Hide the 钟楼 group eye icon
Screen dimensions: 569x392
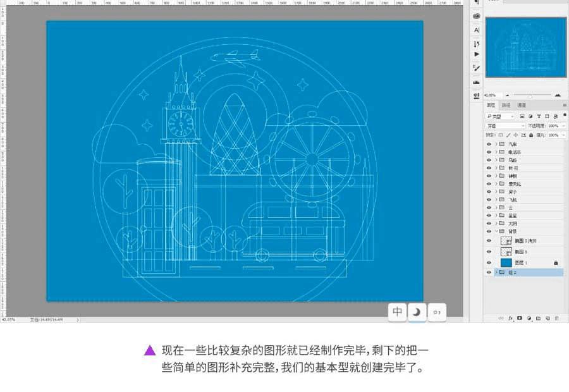[x=489, y=176]
